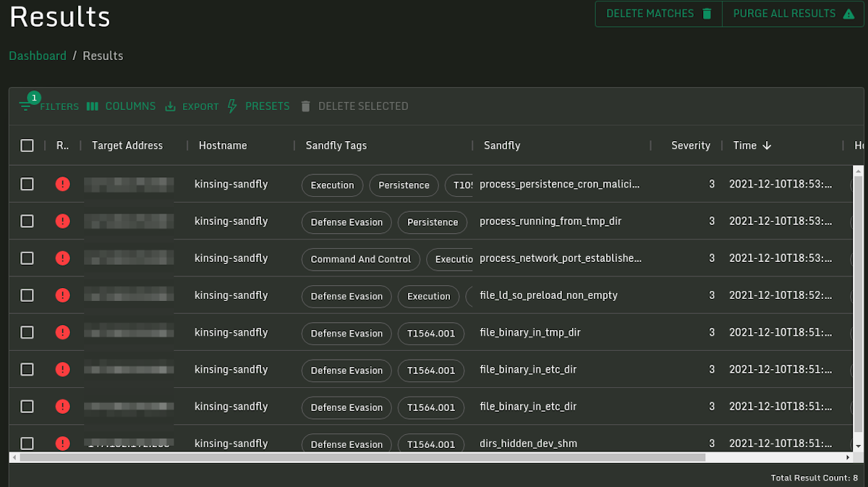The image size is (868, 487).
Task: Toggle the select-all checkbox in the table header
Action: click(27, 145)
